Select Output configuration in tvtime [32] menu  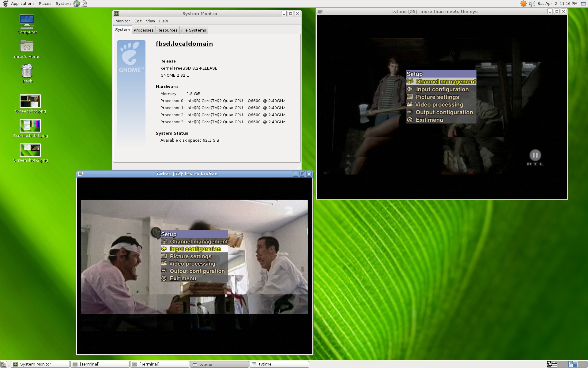[194, 271]
